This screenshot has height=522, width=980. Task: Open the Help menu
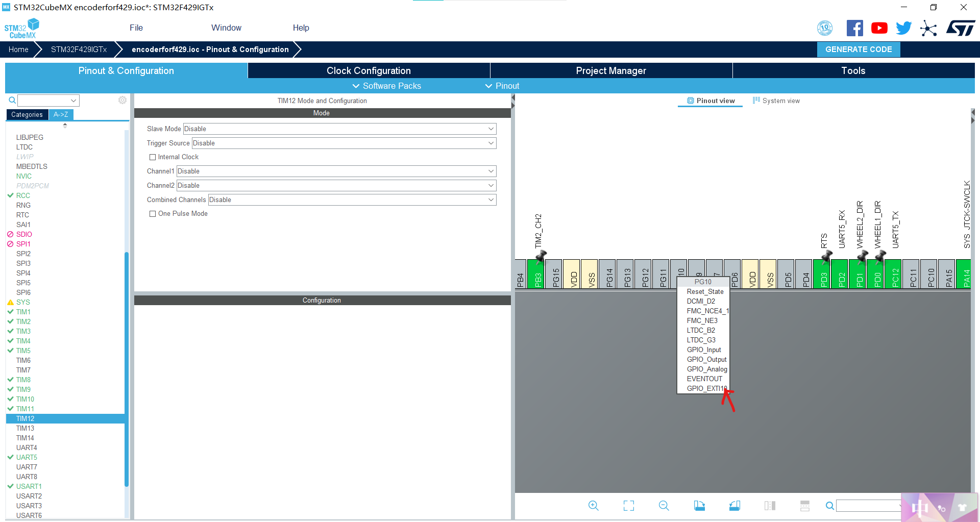pyautogui.click(x=301, y=28)
